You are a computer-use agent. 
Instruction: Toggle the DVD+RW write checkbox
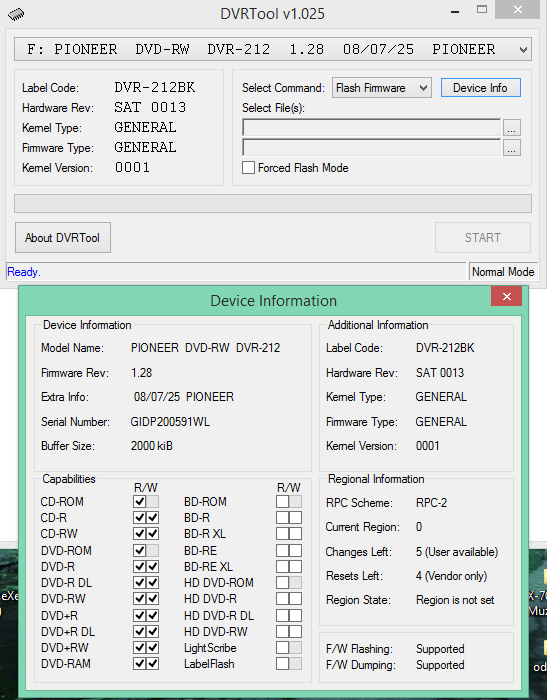pos(153,648)
